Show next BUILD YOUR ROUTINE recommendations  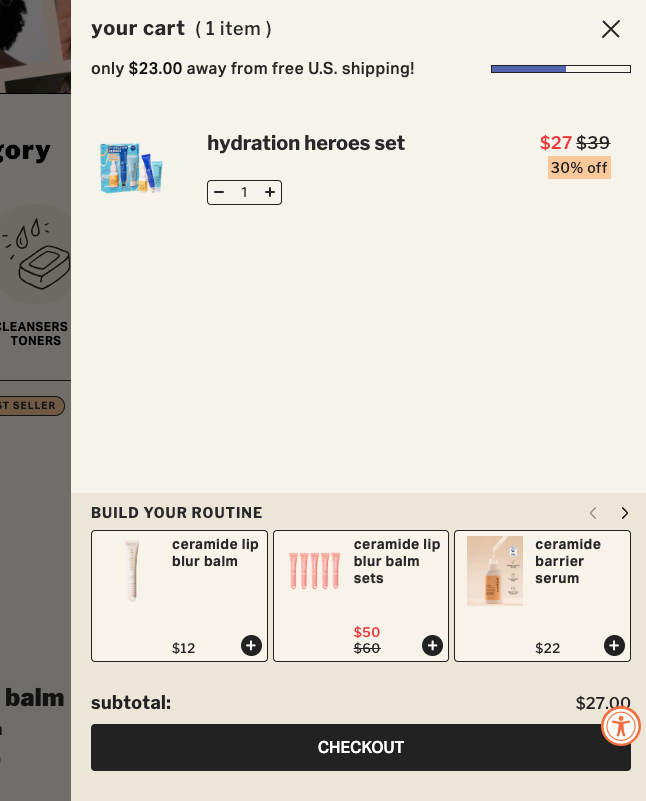pos(624,512)
